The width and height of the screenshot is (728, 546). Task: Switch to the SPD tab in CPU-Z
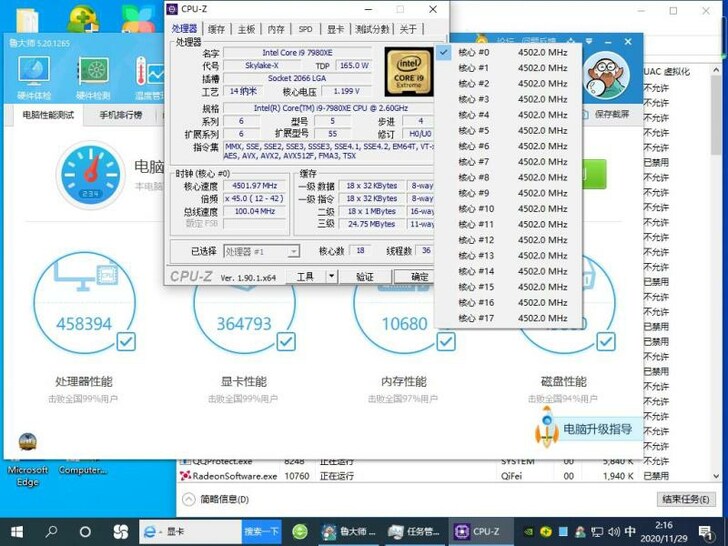point(305,29)
